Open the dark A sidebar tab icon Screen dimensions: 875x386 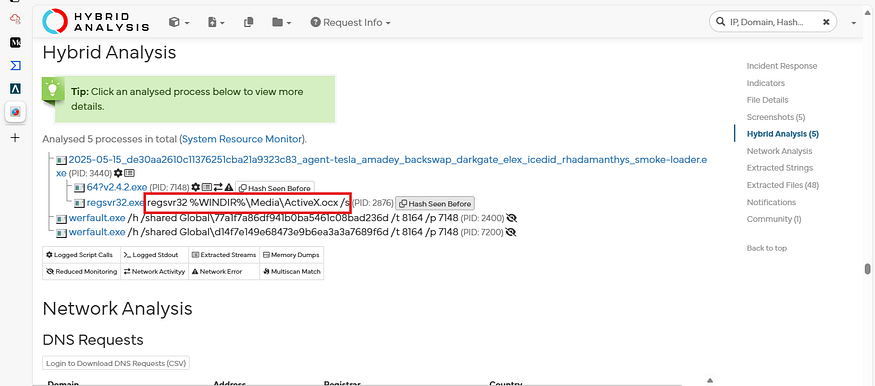tap(16, 89)
